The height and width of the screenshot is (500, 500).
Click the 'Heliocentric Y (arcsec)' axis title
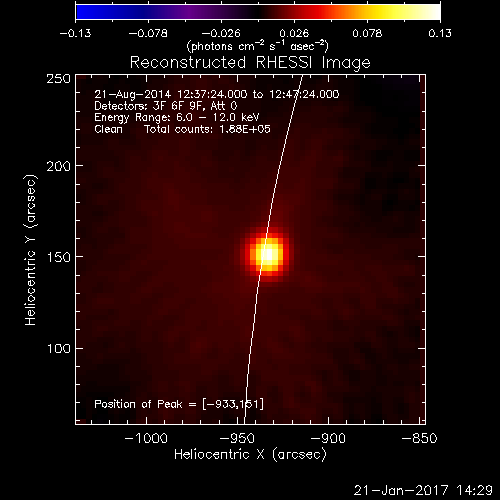tap(31, 250)
